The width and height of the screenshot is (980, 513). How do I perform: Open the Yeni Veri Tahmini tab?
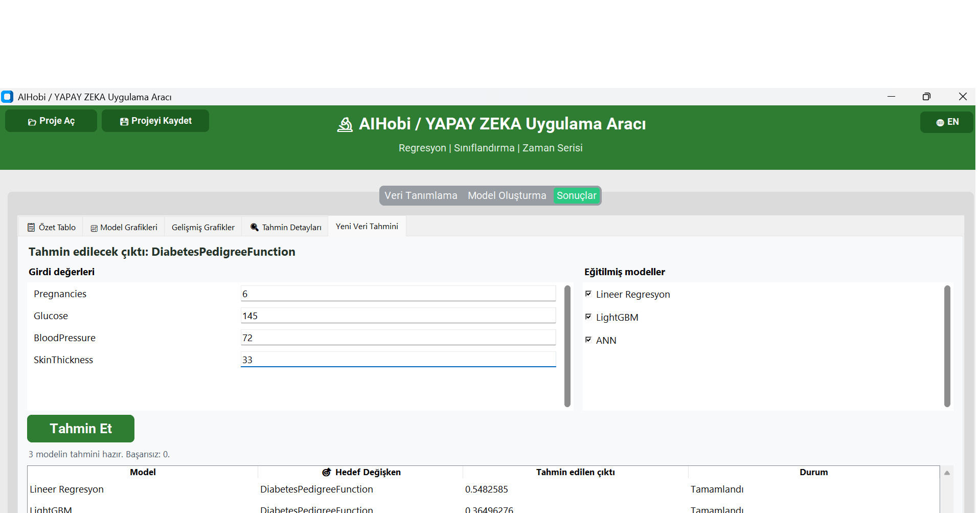click(x=367, y=226)
